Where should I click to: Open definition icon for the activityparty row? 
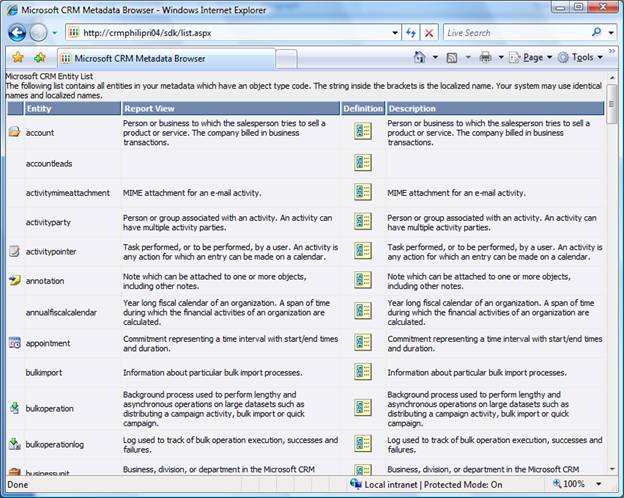(362, 220)
